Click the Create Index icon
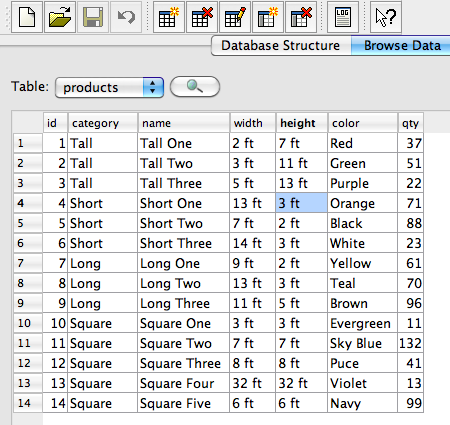This screenshot has width=450, height=425. click(268, 17)
